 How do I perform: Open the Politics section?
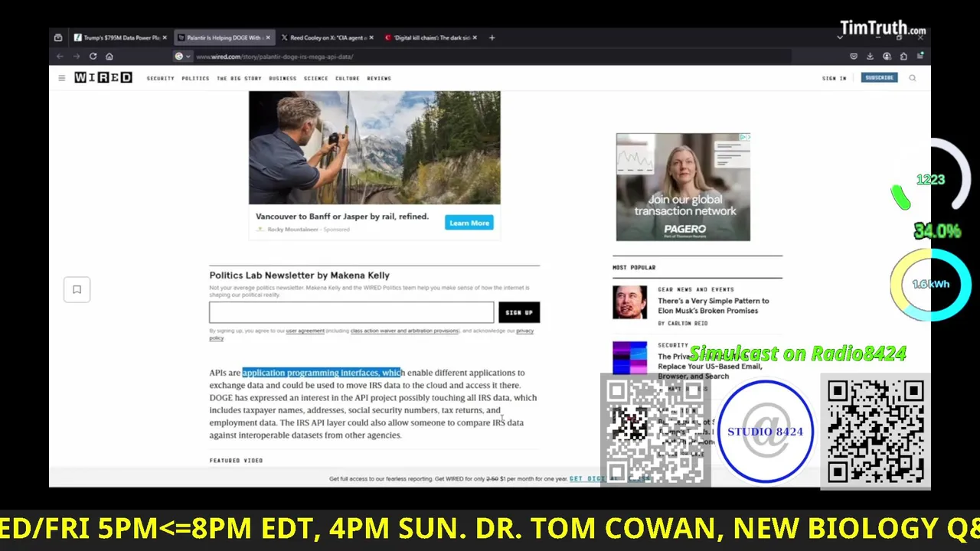click(195, 78)
